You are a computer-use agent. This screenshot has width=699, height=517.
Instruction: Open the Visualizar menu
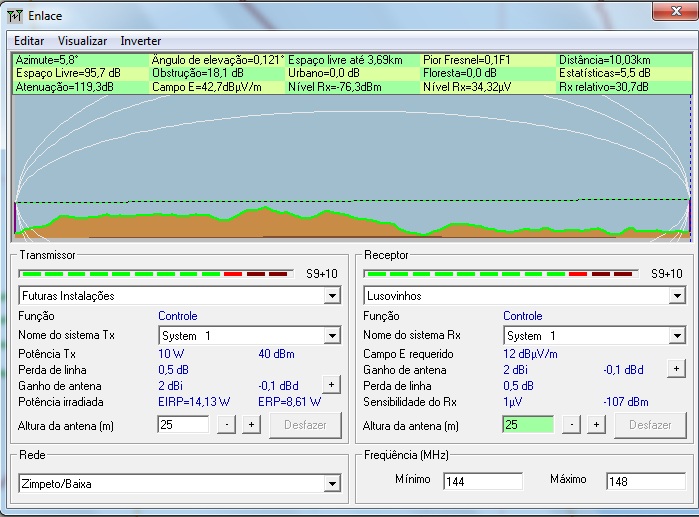click(82, 41)
